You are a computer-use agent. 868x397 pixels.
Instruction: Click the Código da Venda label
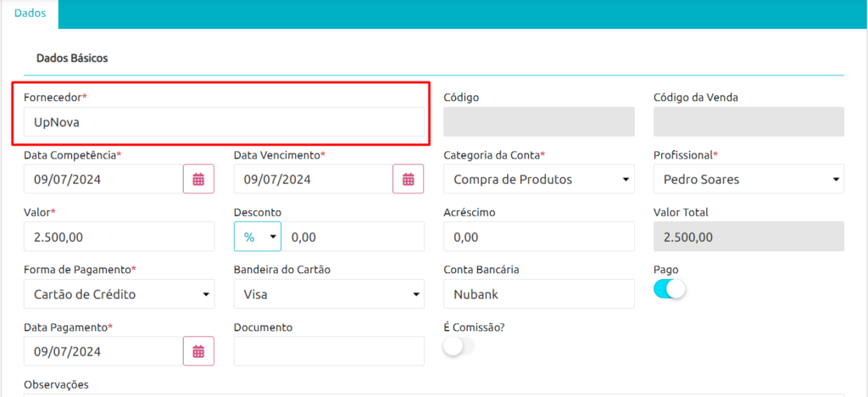(696, 98)
